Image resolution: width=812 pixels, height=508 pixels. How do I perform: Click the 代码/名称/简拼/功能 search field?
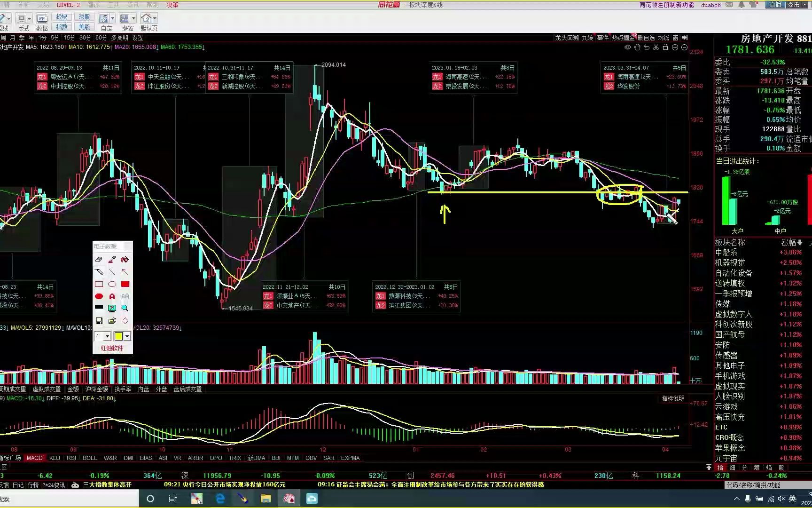[x=768, y=485]
